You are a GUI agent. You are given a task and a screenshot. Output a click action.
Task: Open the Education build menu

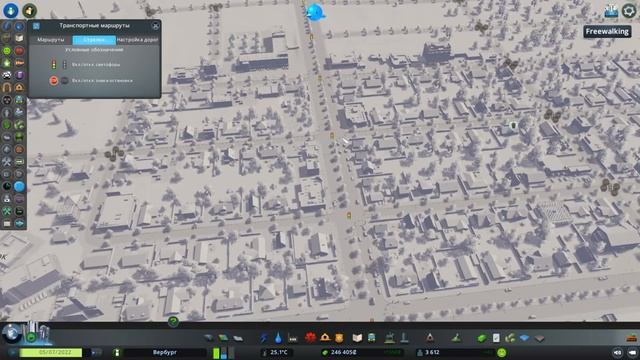357,338
